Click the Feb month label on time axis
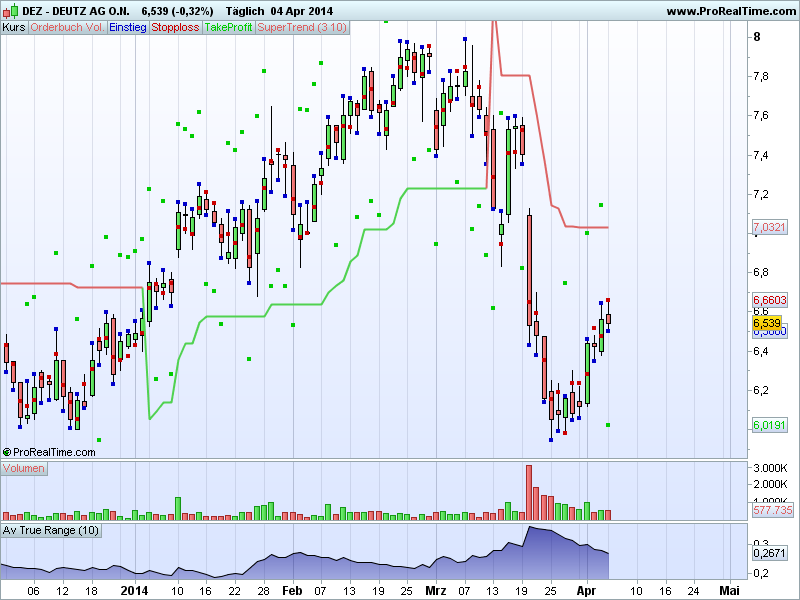Viewport: 800px width, 600px height. coord(292,591)
